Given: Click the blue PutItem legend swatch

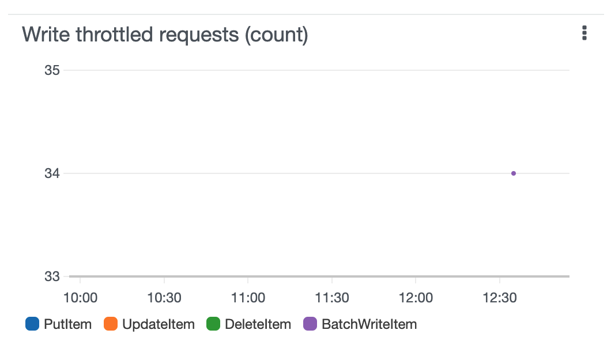Looking at the screenshot, I should click(x=32, y=324).
